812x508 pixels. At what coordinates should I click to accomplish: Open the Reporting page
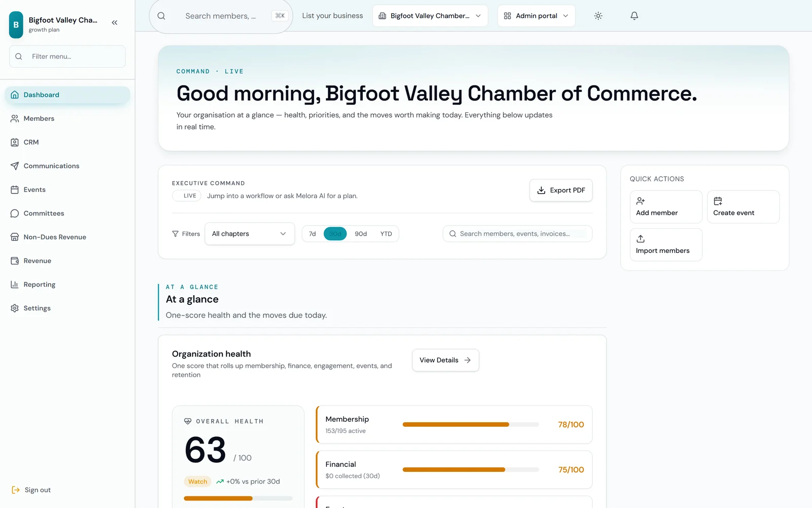[67, 284]
